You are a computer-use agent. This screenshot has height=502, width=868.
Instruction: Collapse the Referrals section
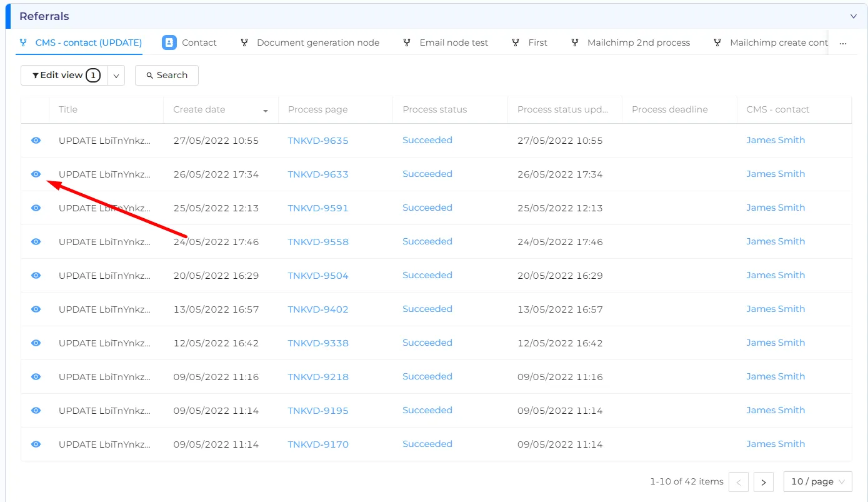853,16
